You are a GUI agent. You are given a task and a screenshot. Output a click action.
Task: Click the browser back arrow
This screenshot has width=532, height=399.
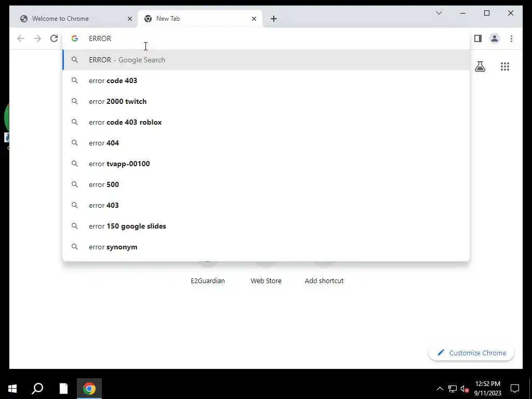[21, 38]
